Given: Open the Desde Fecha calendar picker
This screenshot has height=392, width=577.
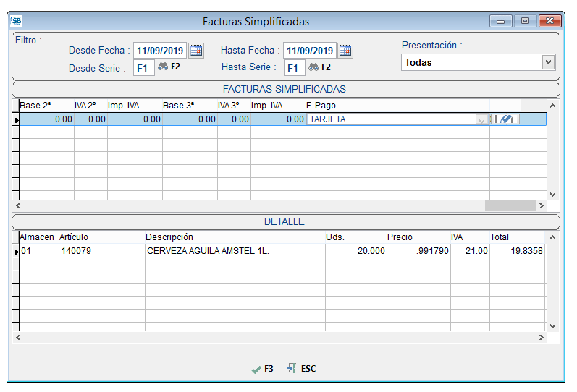Looking at the screenshot, I should point(196,51).
